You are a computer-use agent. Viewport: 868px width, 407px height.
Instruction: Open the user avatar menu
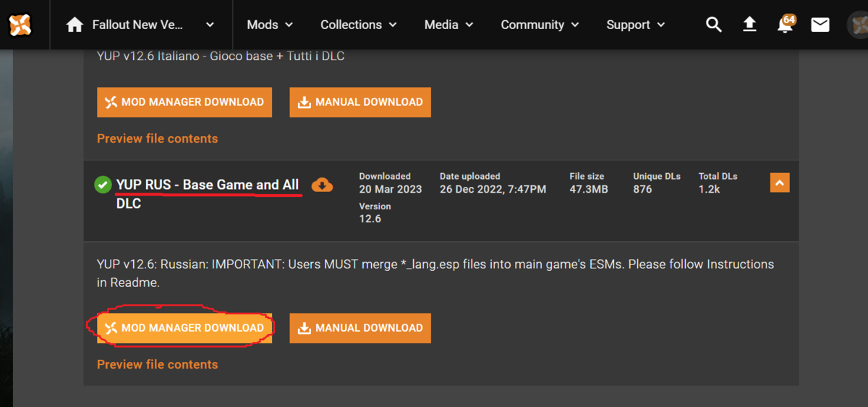click(858, 25)
